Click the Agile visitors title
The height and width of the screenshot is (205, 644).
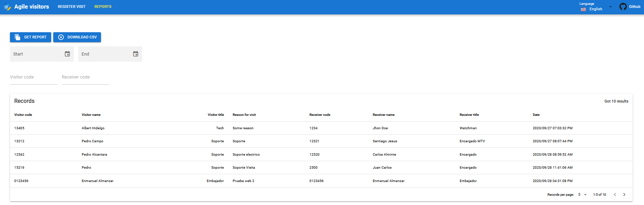pos(32,7)
